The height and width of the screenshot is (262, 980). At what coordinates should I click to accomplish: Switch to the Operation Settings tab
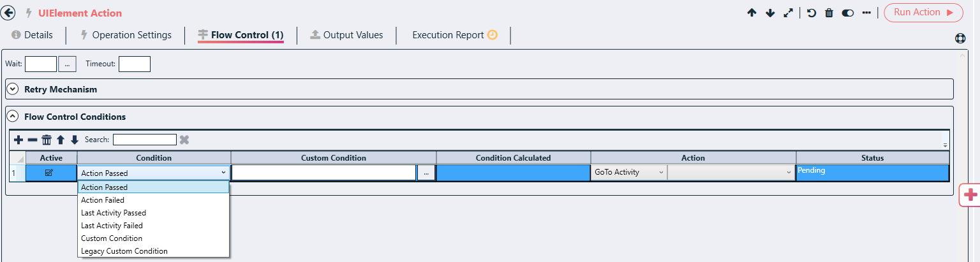point(125,35)
